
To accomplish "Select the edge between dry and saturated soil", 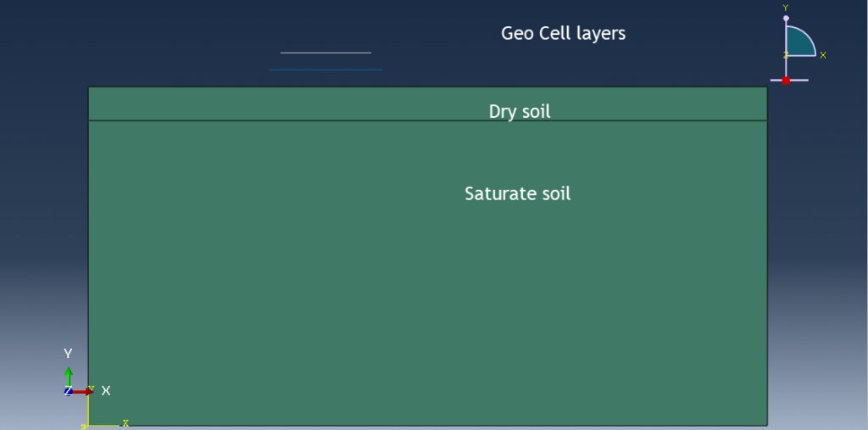I will coord(428,120).
